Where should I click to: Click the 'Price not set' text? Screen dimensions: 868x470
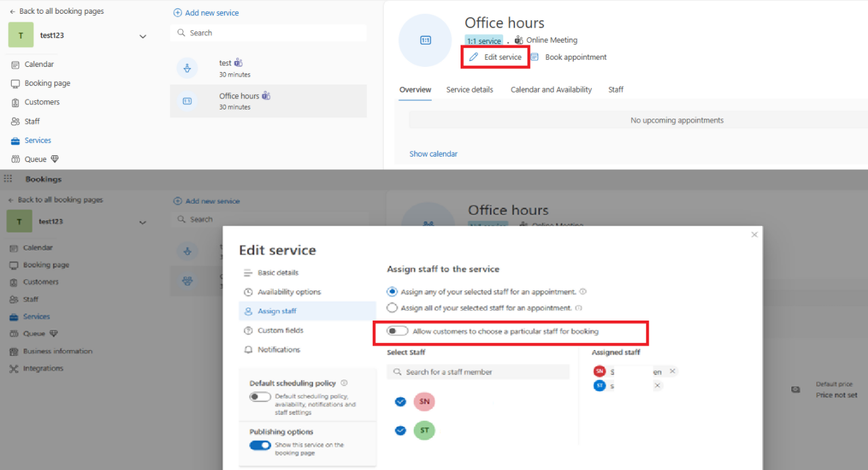837,395
